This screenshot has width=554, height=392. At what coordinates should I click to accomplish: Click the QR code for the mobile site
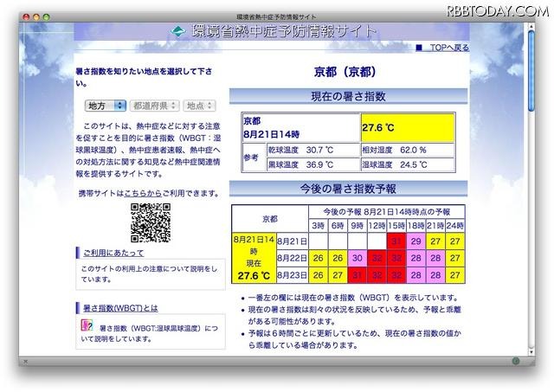pos(149,223)
